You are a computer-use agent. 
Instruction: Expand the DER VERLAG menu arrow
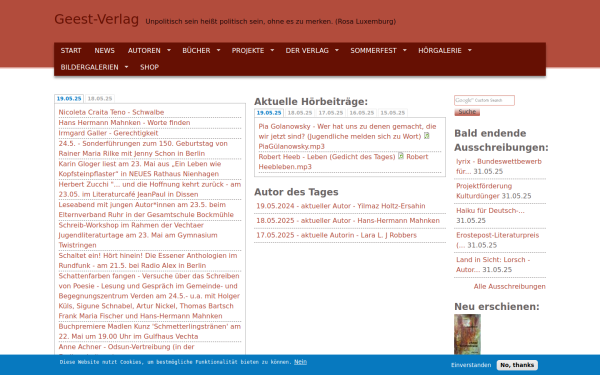point(337,50)
